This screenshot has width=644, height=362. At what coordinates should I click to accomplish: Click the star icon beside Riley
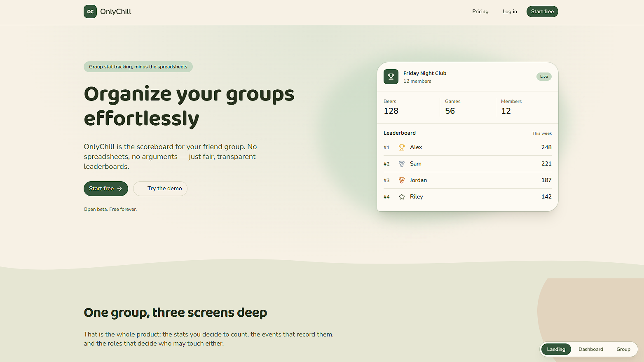point(402,197)
